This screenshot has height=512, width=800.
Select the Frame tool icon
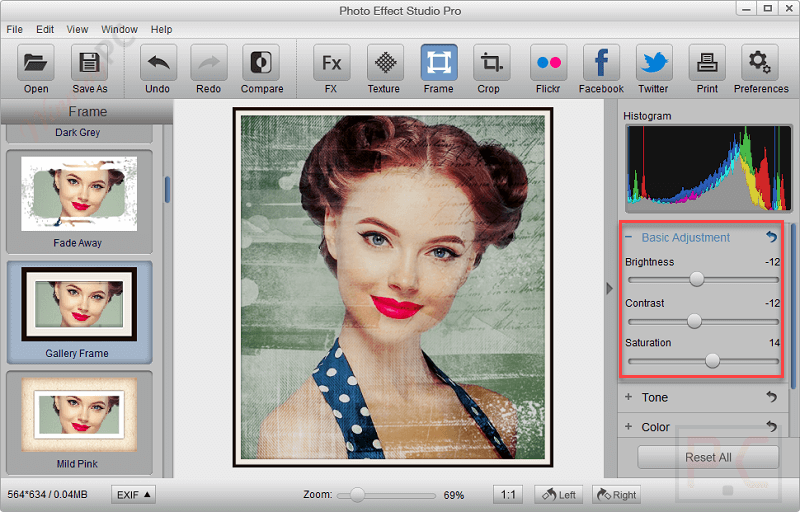[439, 63]
